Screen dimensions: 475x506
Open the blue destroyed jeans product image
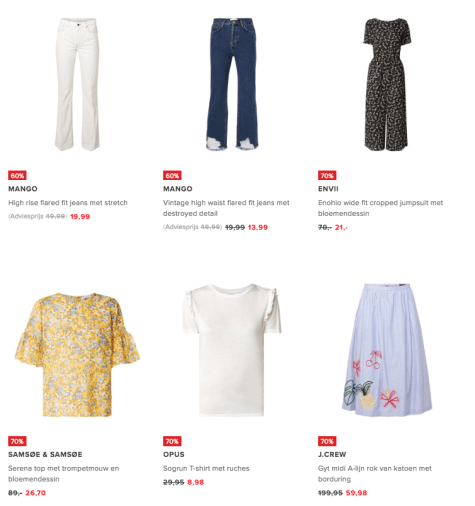tap(232, 84)
